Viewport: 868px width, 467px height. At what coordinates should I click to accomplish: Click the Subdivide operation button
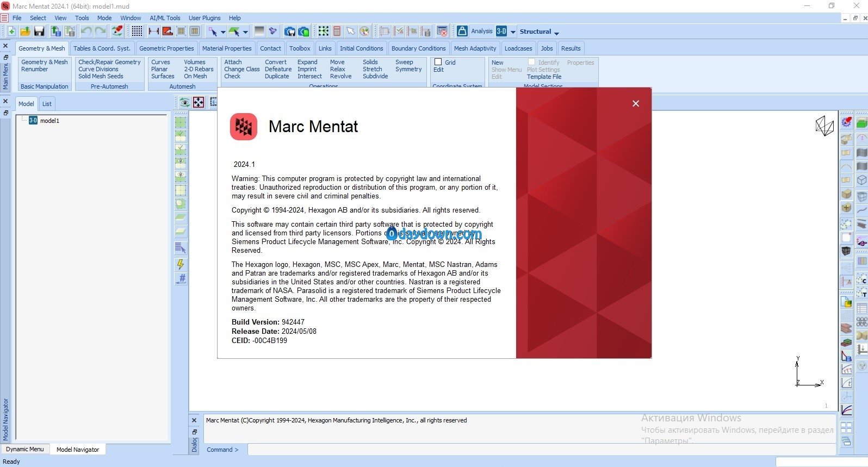(375, 76)
